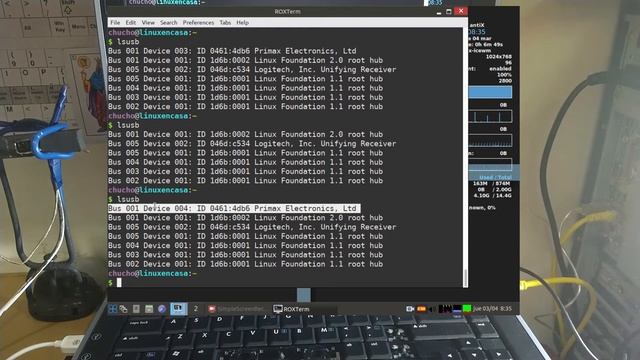Click the highlighted Device 004 Primax Electronics line
The image size is (640, 360).
[234, 209]
